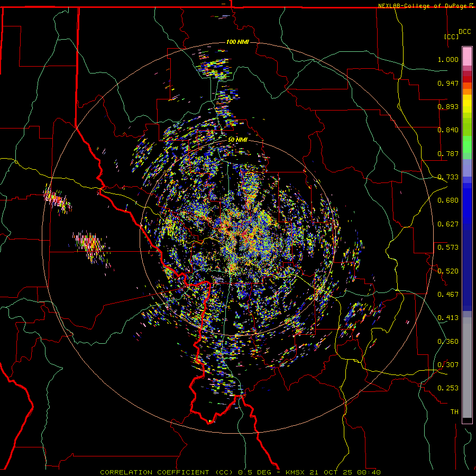This screenshot has width=476, height=476.
Task: Select the 0.307 scale value
Action: pyautogui.click(x=448, y=365)
